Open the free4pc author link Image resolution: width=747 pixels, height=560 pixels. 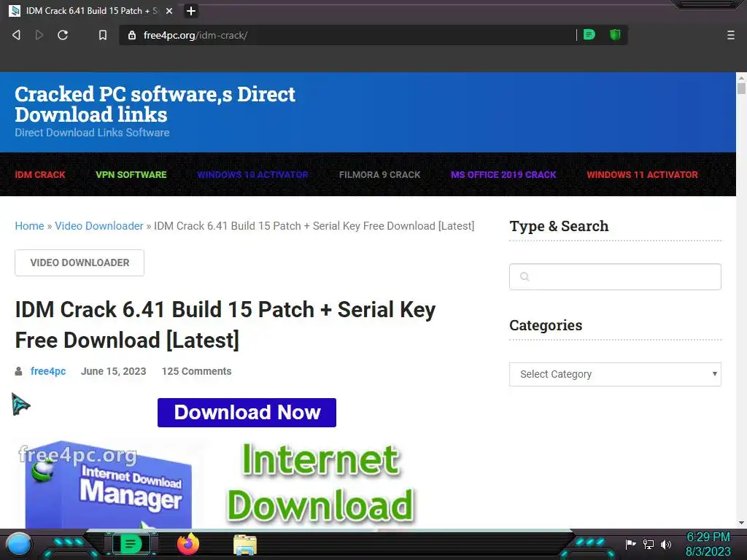tap(48, 371)
